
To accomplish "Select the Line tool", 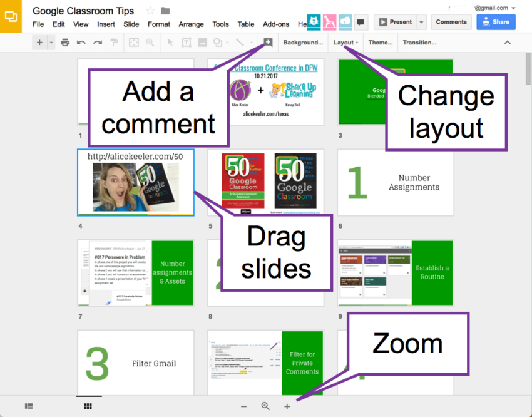I will (242, 42).
